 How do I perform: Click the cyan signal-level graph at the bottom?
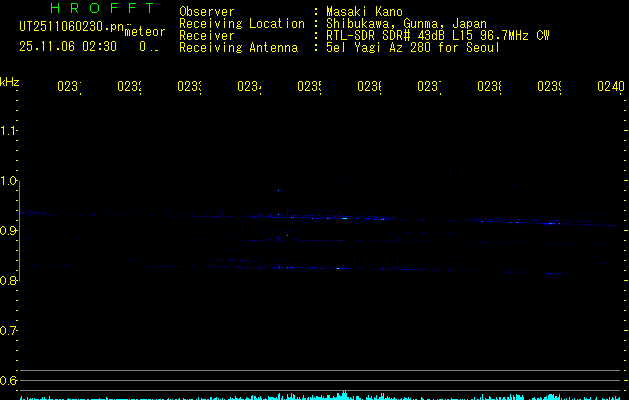coord(321,396)
